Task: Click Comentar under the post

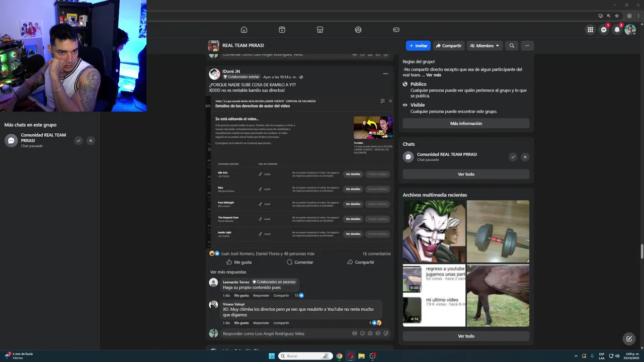Action: click(300, 262)
